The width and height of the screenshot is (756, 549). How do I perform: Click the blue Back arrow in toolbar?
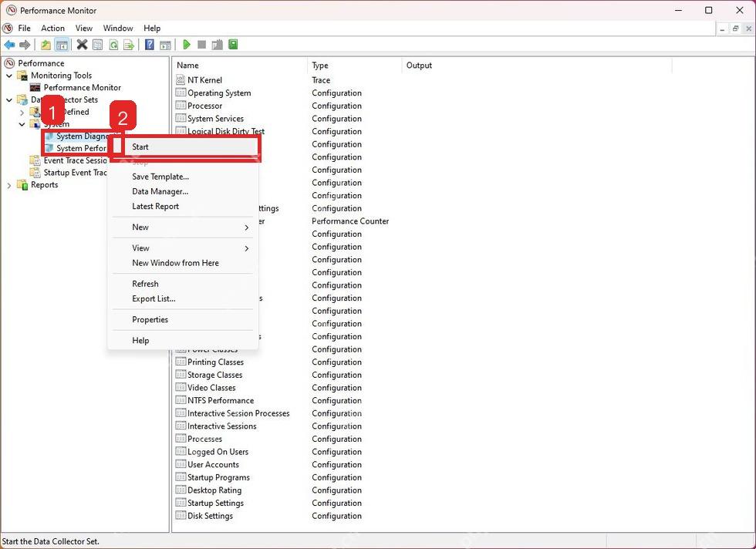9,45
